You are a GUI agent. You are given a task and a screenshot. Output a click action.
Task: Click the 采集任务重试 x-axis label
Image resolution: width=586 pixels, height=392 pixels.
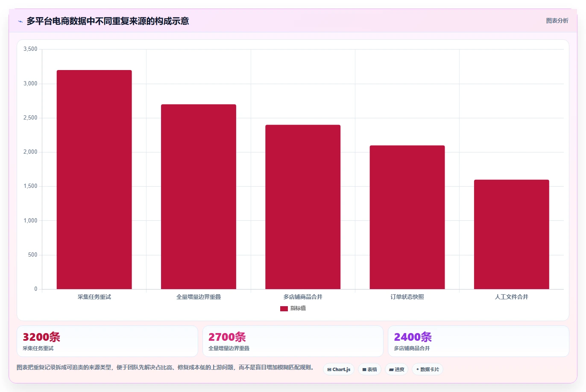[x=94, y=297]
